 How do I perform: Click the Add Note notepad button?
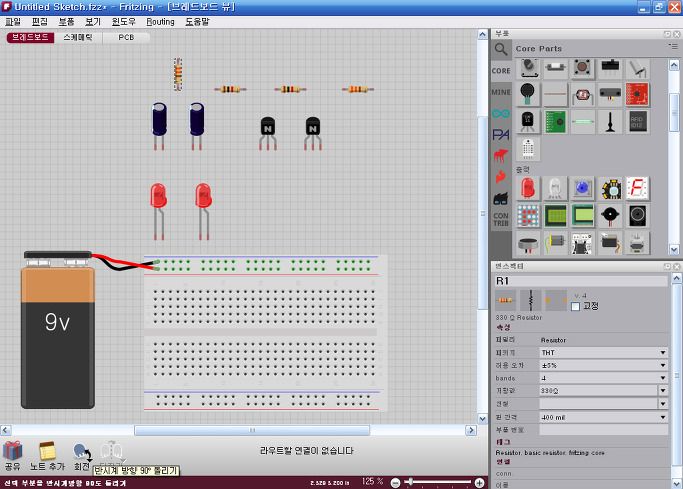coord(47,456)
